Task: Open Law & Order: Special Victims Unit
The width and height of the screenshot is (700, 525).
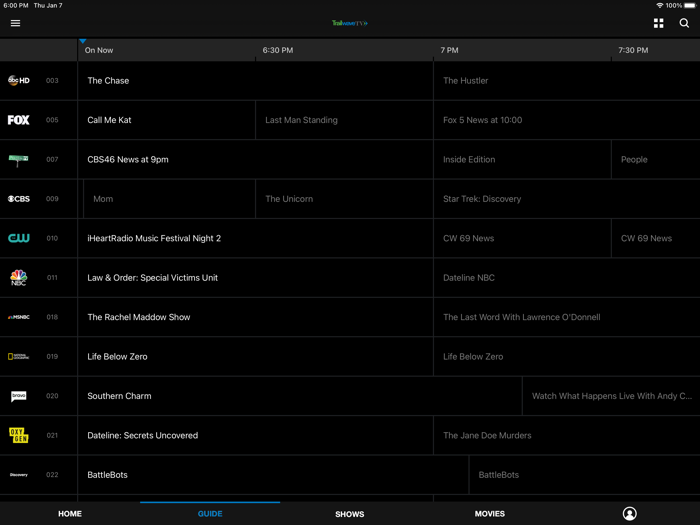Action: (255, 278)
